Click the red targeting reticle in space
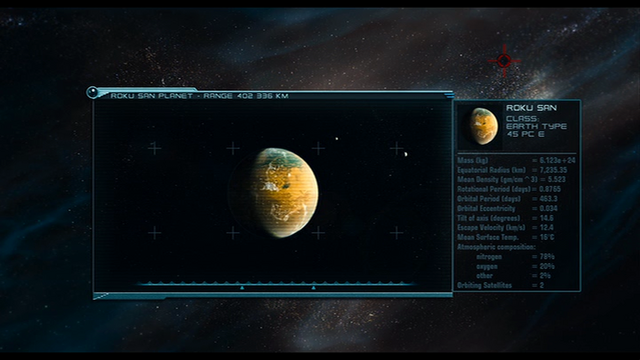 point(504,61)
